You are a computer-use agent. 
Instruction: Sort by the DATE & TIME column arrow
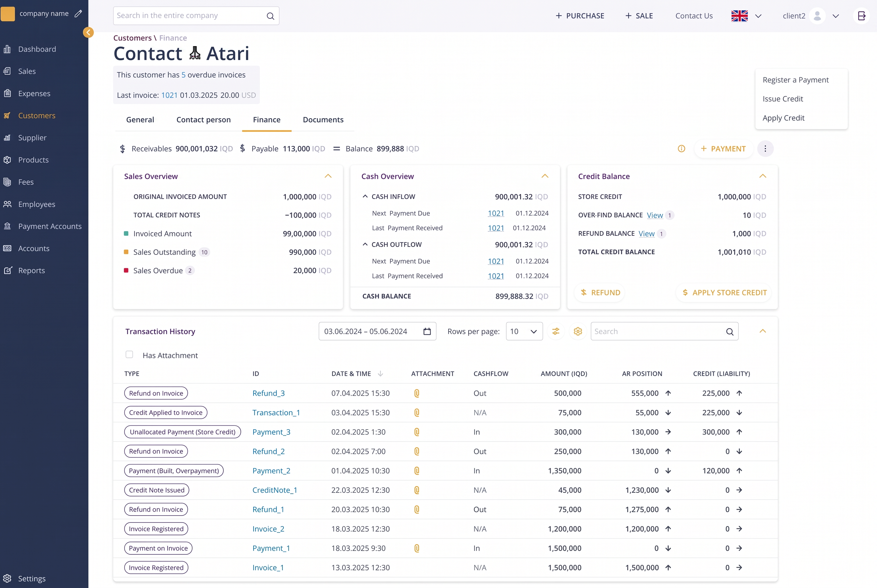pos(381,373)
